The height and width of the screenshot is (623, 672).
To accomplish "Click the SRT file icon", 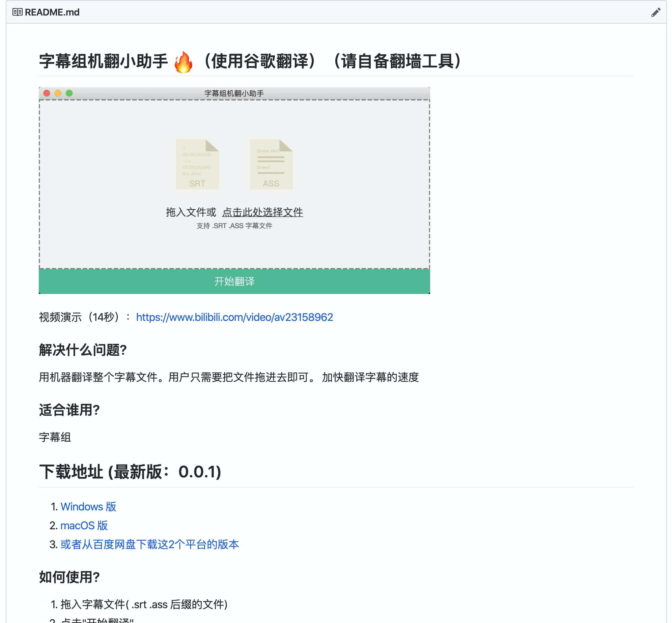I will [197, 165].
